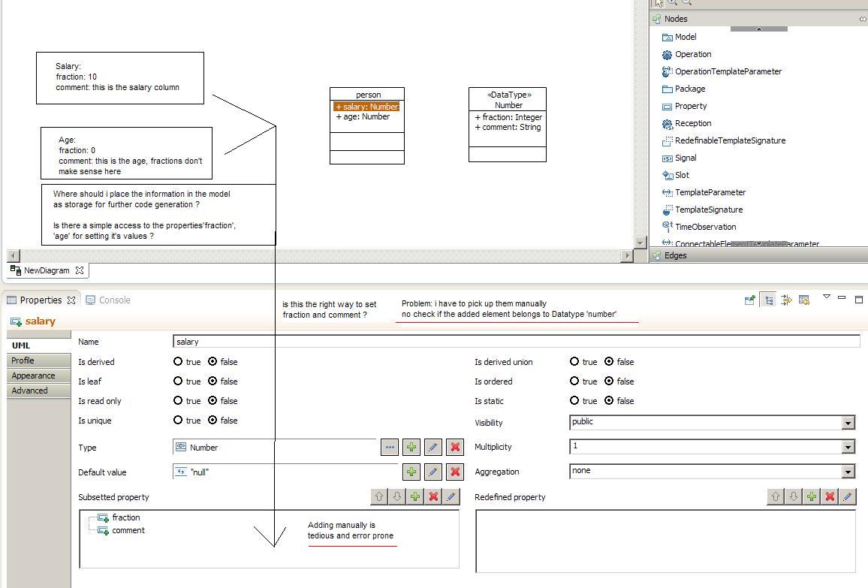This screenshot has height=588, width=868.
Task: Set Is leaf to true
Action: pyautogui.click(x=178, y=381)
